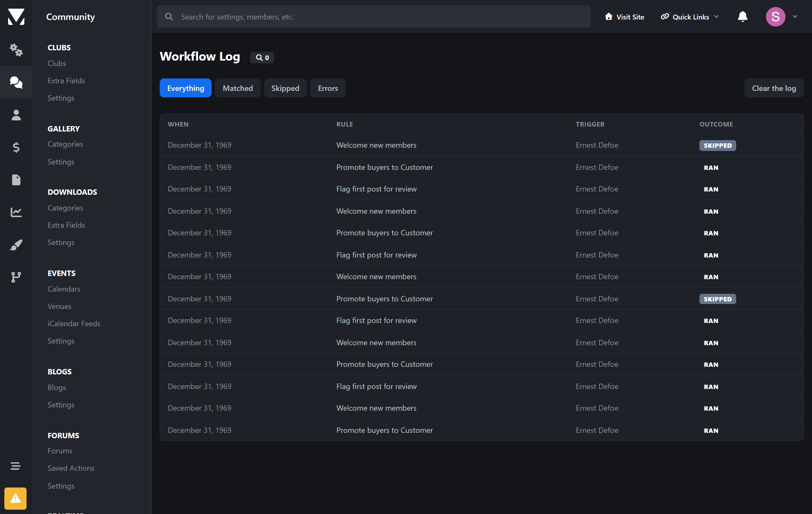Screen dimensions: 812x514
Task: Open the Pages document icon
Action: pos(16,180)
